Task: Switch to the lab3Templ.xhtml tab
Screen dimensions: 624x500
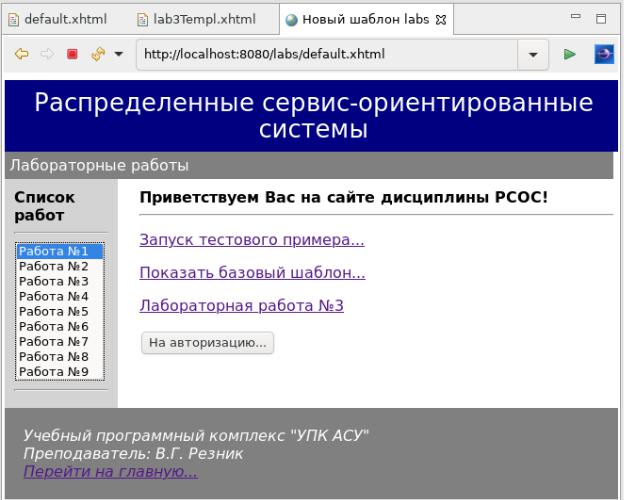Action: (x=196, y=19)
